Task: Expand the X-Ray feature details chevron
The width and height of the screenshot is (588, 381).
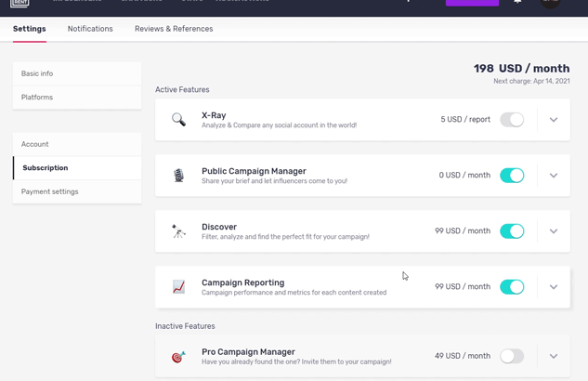Action: tap(554, 120)
